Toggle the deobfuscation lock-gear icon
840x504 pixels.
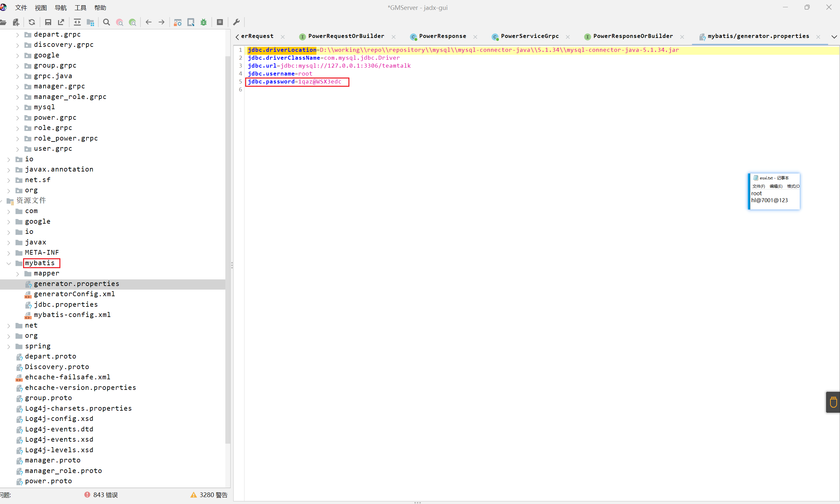178,22
